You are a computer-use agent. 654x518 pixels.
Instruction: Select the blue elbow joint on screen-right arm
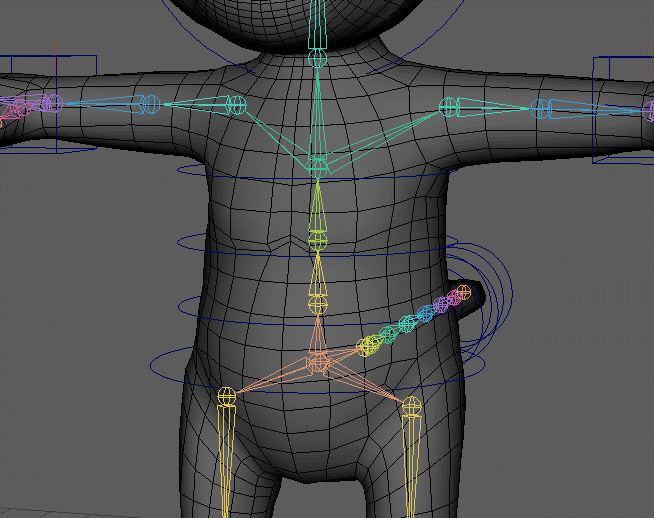pos(541,108)
